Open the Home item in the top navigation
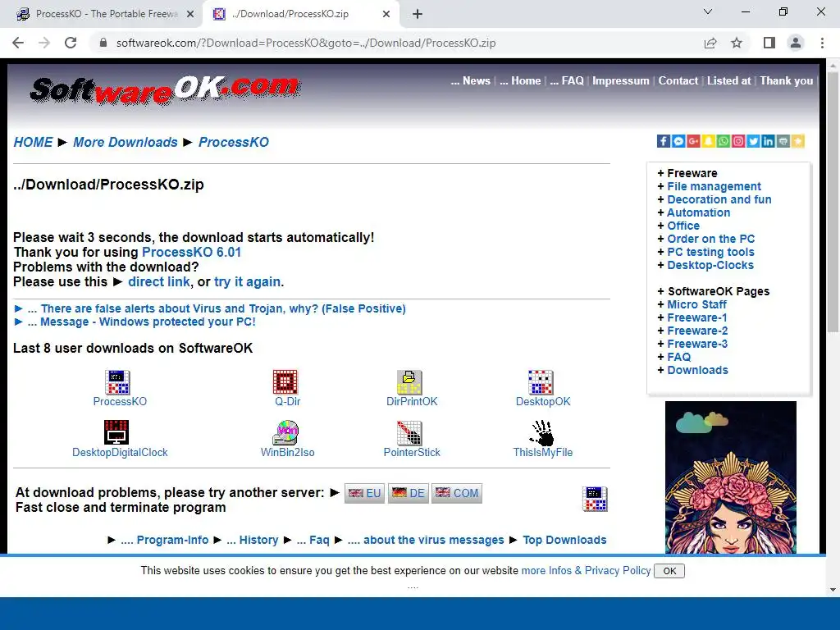 pyautogui.click(x=520, y=81)
